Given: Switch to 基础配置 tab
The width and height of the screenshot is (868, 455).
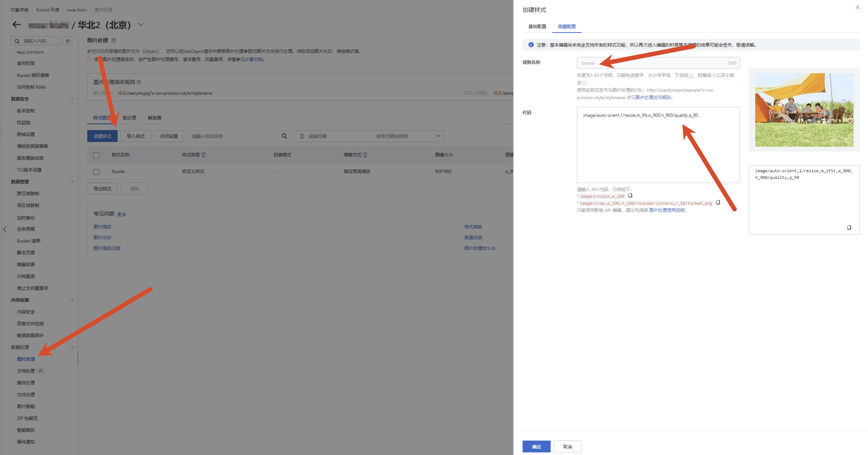Looking at the screenshot, I should coord(537,27).
